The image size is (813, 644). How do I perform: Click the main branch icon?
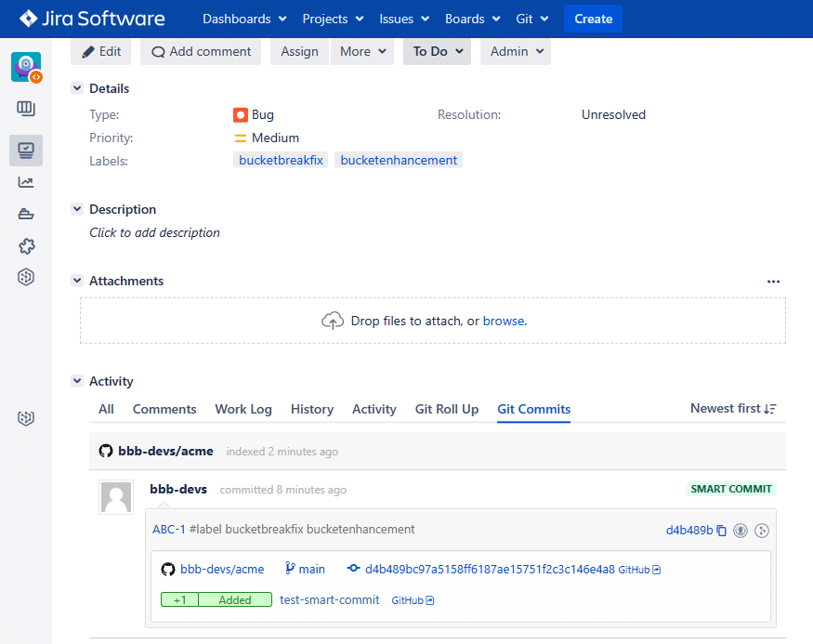[x=290, y=569]
